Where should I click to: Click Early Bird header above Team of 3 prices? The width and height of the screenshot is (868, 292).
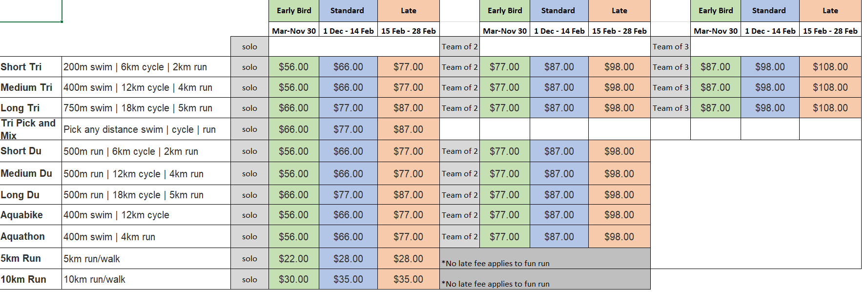click(715, 11)
